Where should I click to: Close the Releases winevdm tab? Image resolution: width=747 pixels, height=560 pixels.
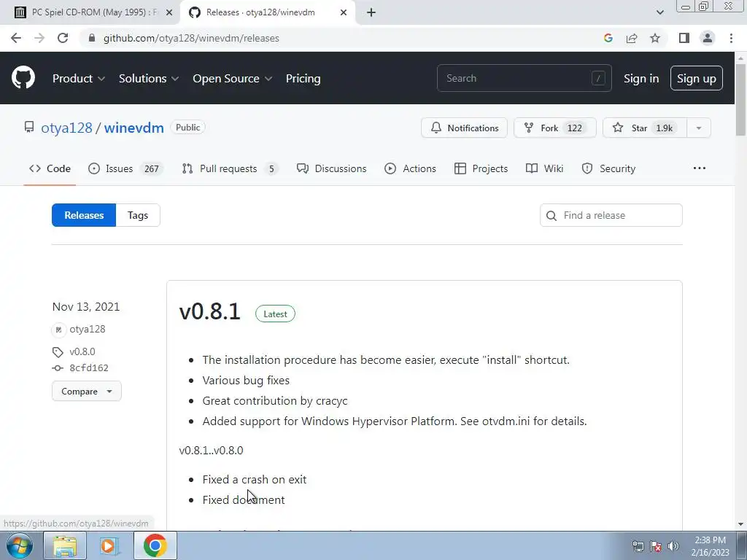pyautogui.click(x=344, y=12)
